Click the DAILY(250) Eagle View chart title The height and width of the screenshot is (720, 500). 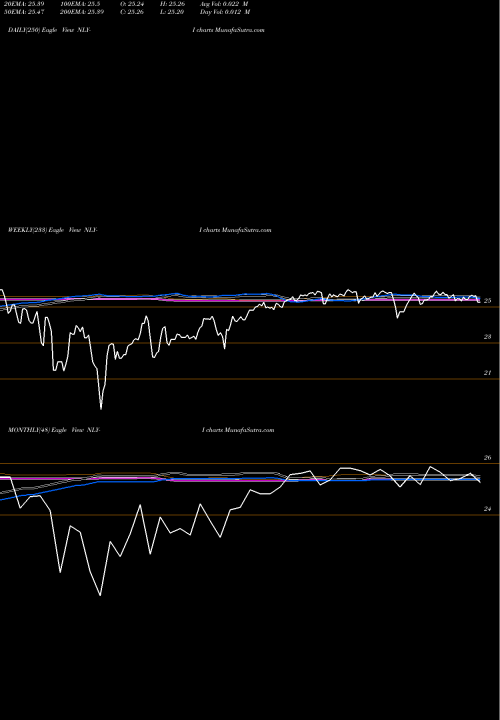50,30
